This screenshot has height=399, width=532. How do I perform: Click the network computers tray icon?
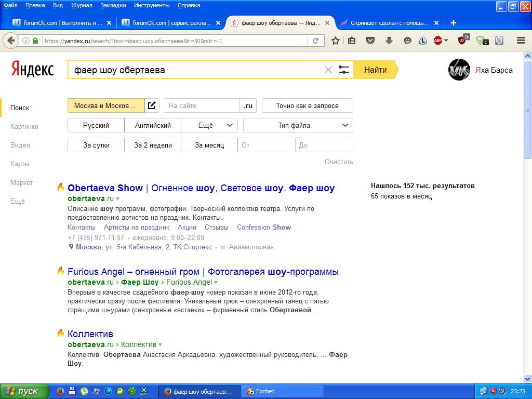click(484, 392)
